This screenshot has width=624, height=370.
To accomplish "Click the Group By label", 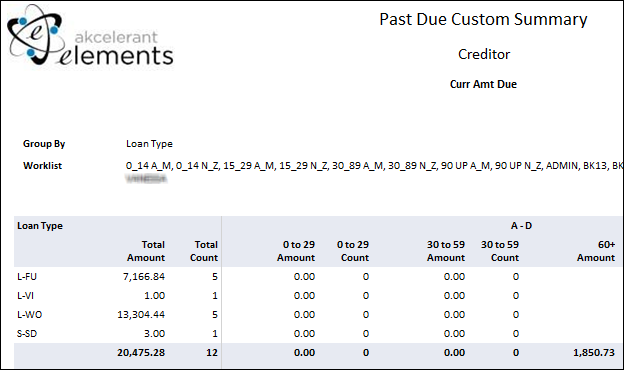I will [x=44, y=144].
